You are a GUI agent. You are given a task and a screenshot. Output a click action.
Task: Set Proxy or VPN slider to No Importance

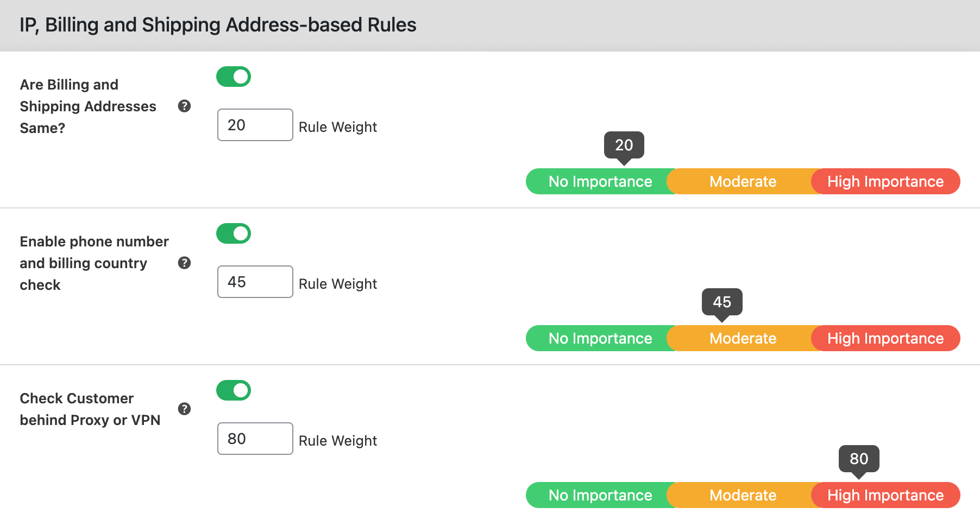600,495
